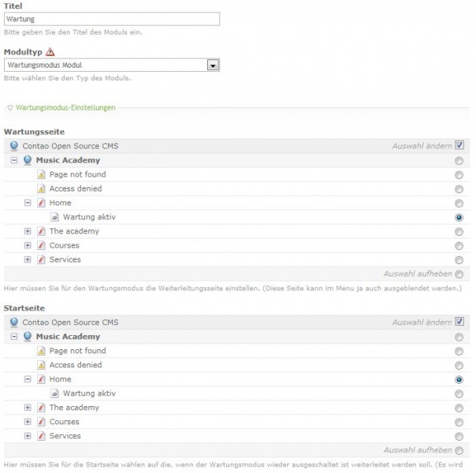Click the Home page icon in Wartungsseite tree

(42, 203)
